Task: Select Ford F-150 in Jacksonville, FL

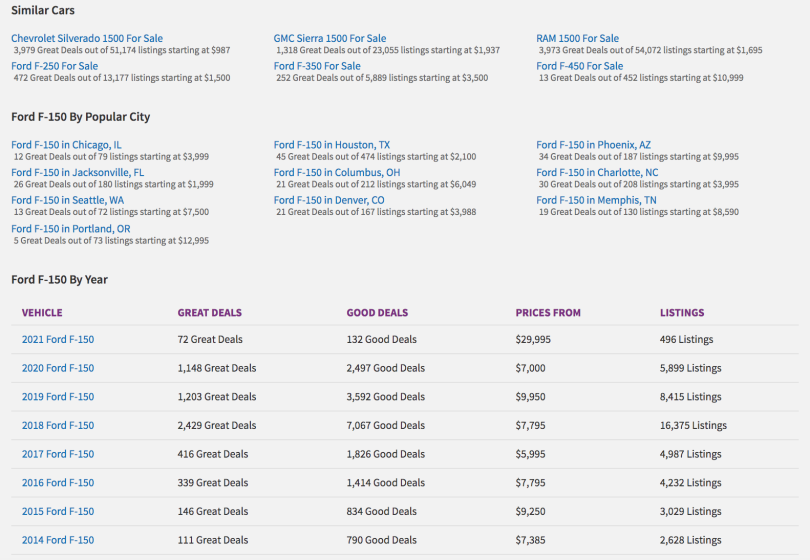Action: click(x=77, y=173)
